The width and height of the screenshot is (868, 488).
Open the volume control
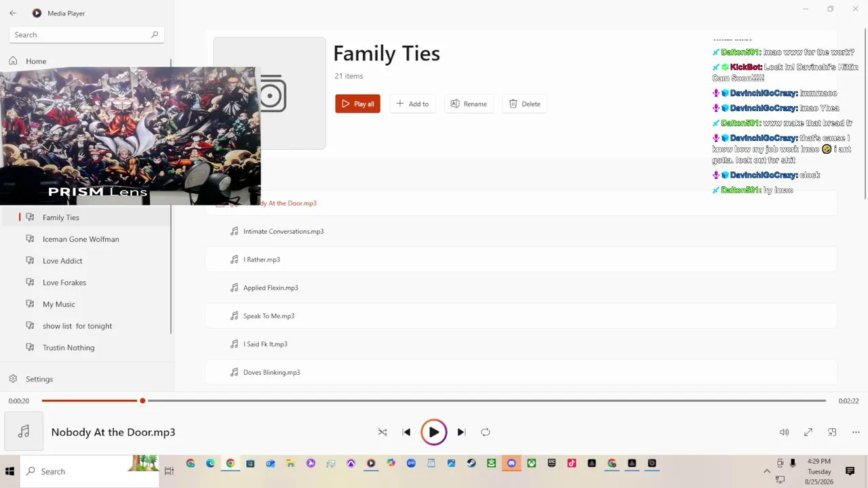click(x=785, y=432)
